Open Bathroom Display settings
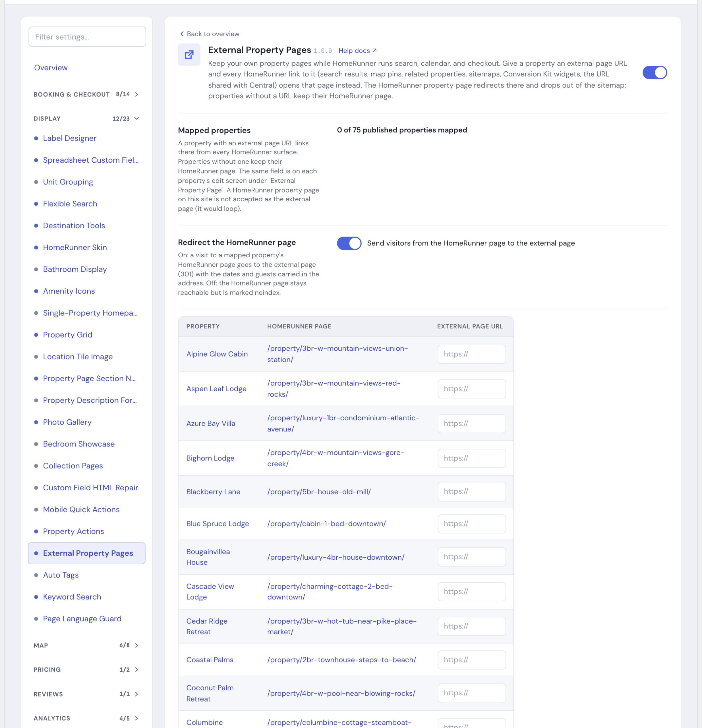 coord(75,269)
